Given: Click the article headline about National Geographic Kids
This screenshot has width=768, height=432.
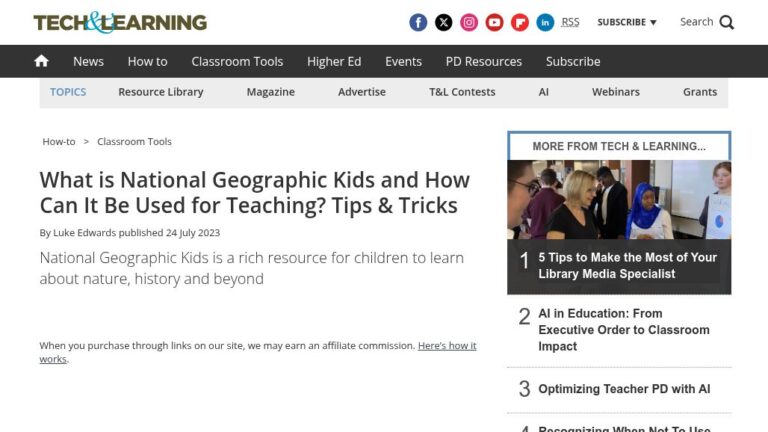Looking at the screenshot, I should tap(255, 192).
